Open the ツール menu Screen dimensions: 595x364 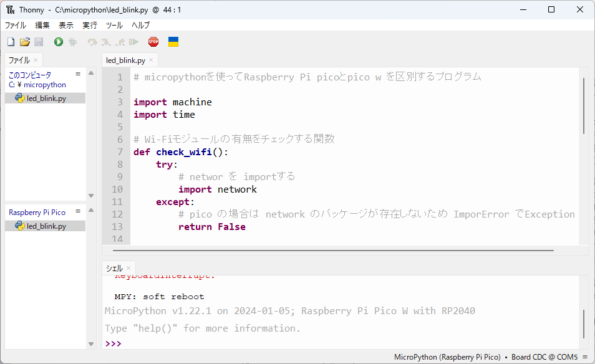[x=114, y=26]
